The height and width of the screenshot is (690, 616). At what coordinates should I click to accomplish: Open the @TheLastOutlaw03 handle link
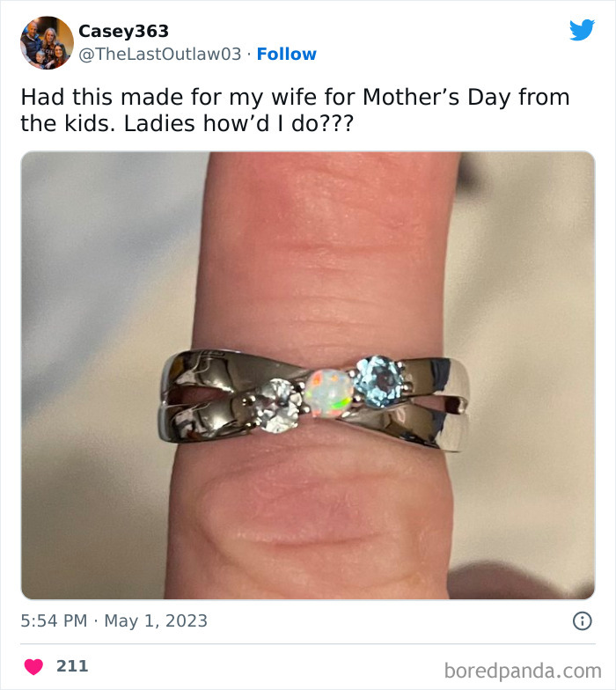(x=159, y=54)
